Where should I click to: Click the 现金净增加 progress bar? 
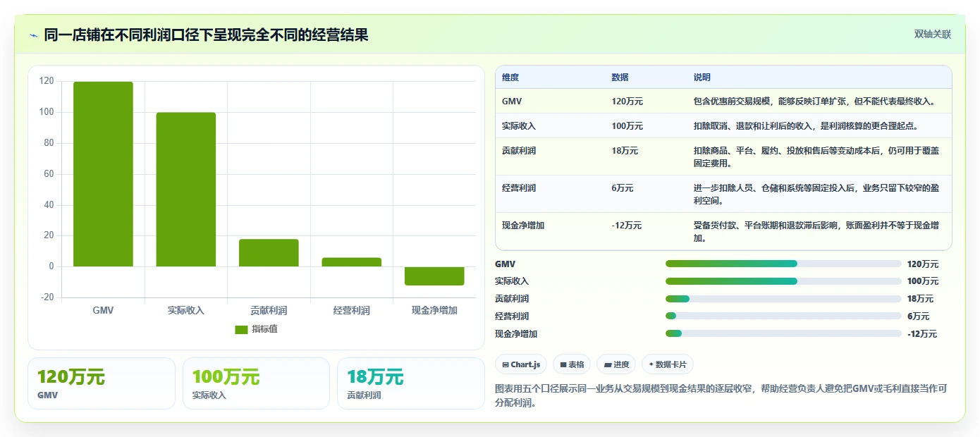tap(783, 333)
